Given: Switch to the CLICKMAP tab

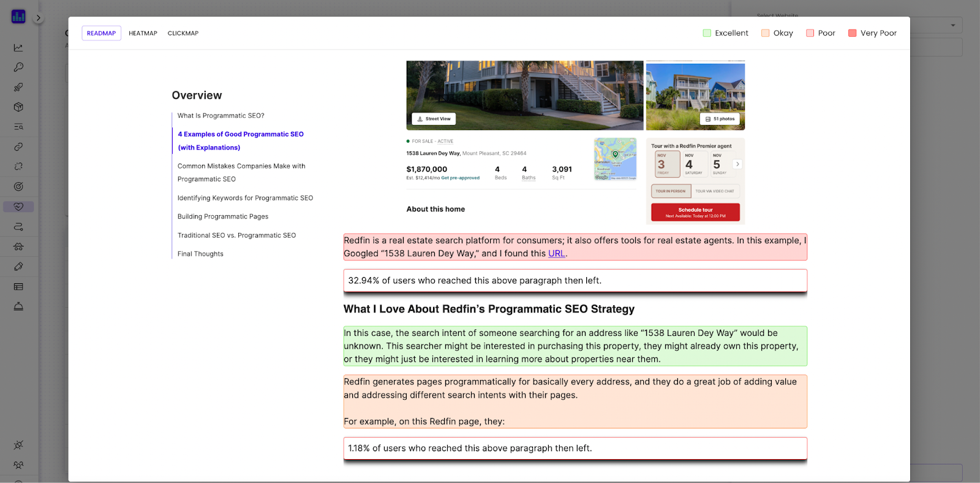Looking at the screenshot, I should pyautogui.click(x=183, y=33).
